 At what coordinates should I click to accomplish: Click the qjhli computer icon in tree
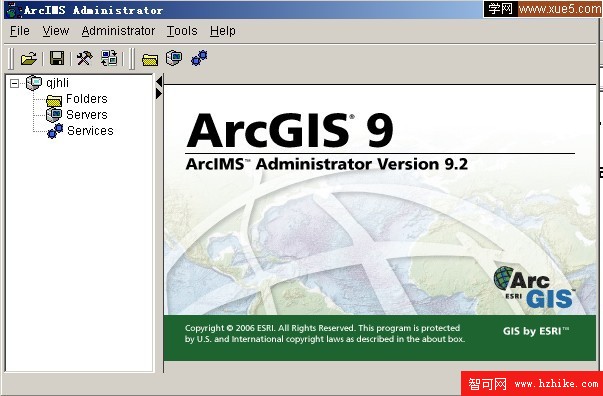34,83
